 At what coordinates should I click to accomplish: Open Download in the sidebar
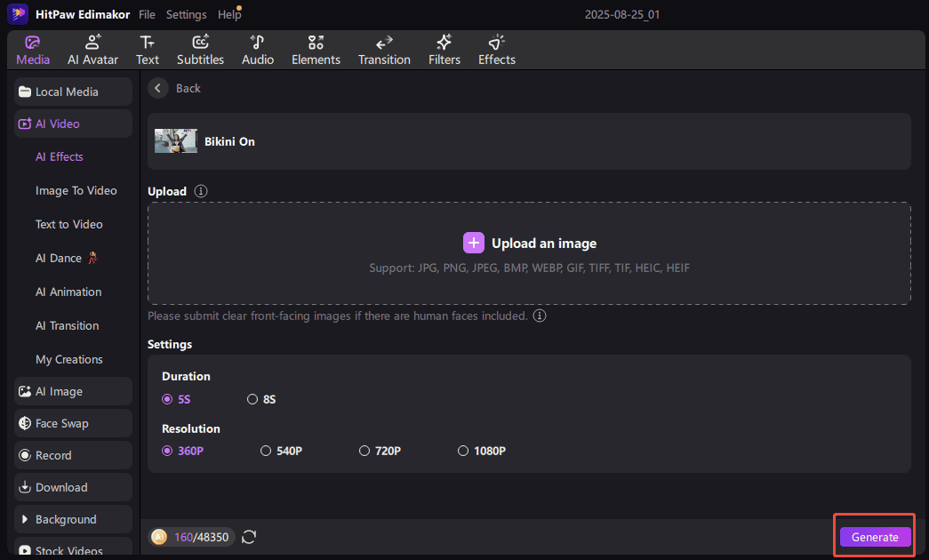click(x=73, y=488)
